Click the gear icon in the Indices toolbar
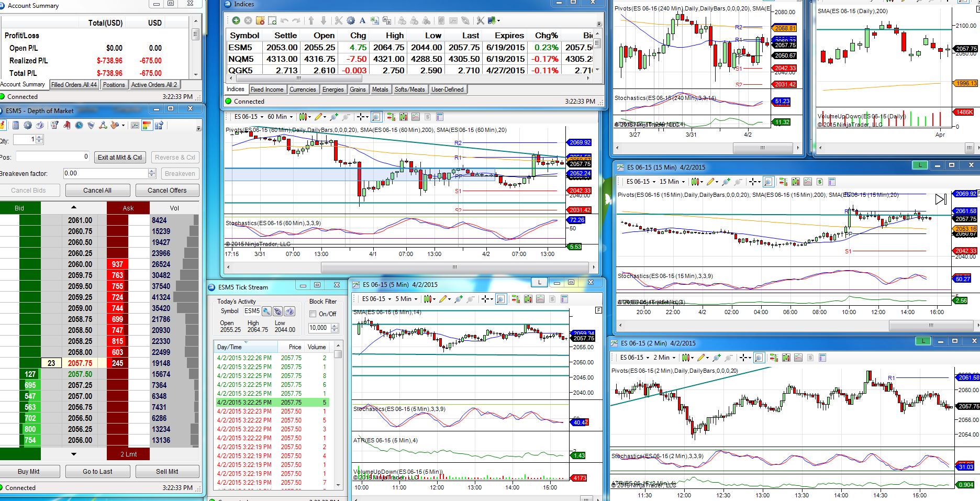The image size is (980, 501). pos(350,20)
